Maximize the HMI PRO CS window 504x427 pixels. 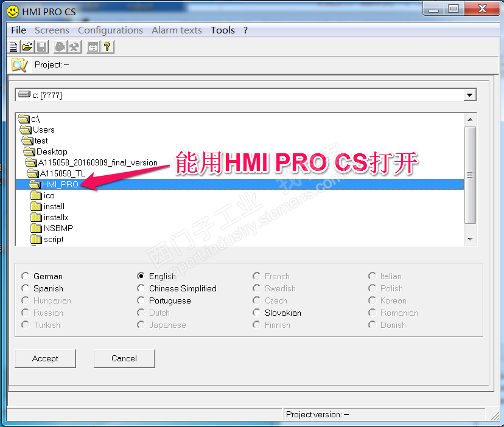[454, 9]
